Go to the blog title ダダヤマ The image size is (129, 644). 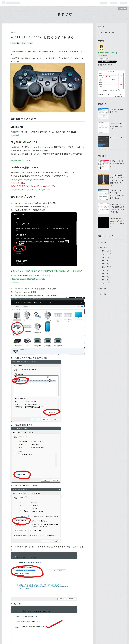[64, 14]
